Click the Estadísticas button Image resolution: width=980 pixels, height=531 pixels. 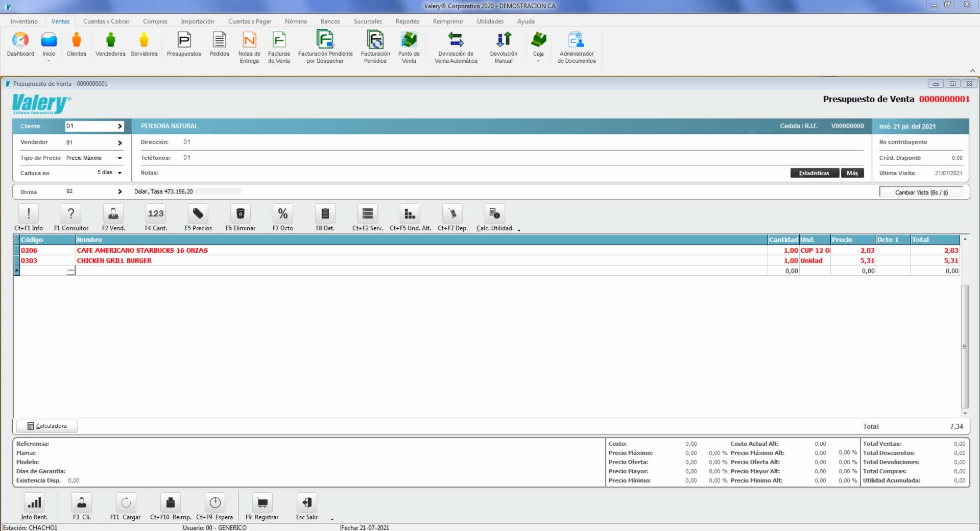[x=814, y=173]
